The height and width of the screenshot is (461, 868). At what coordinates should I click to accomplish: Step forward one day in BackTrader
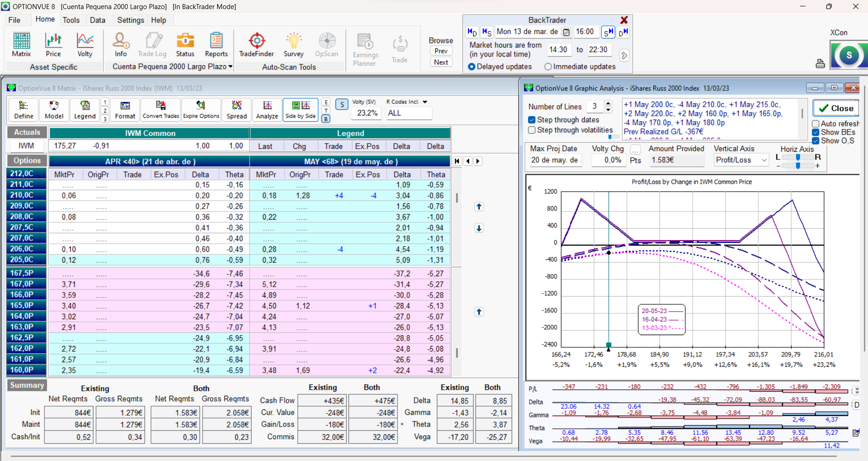623,32
